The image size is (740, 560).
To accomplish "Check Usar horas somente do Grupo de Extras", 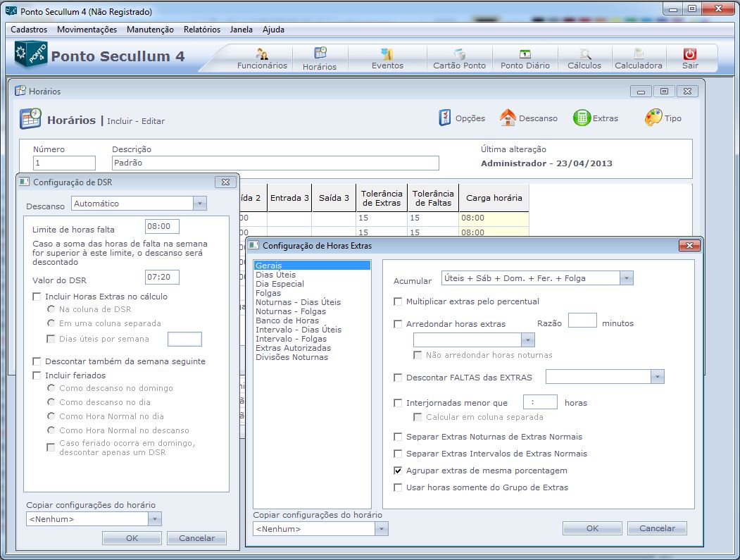I will [x=398, y=487].
